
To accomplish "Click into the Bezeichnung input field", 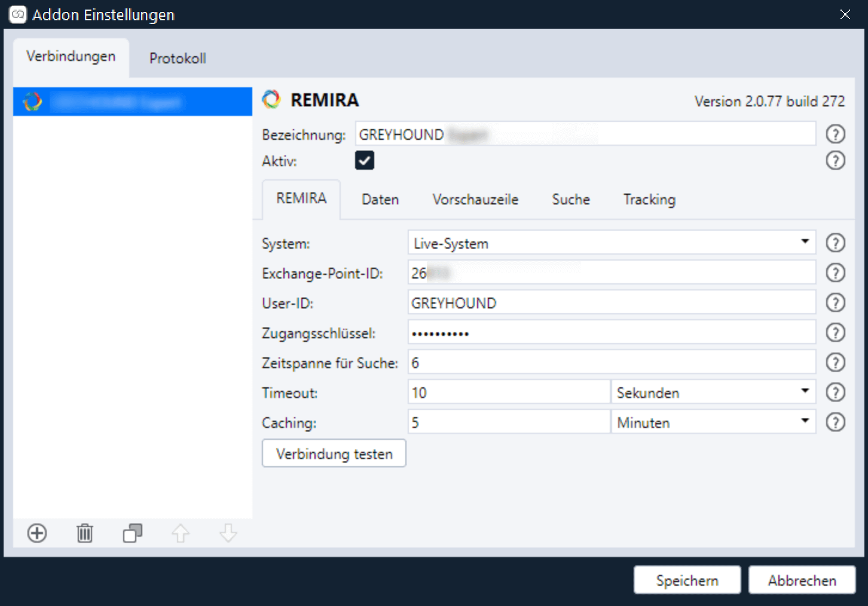I will point(586,134).
